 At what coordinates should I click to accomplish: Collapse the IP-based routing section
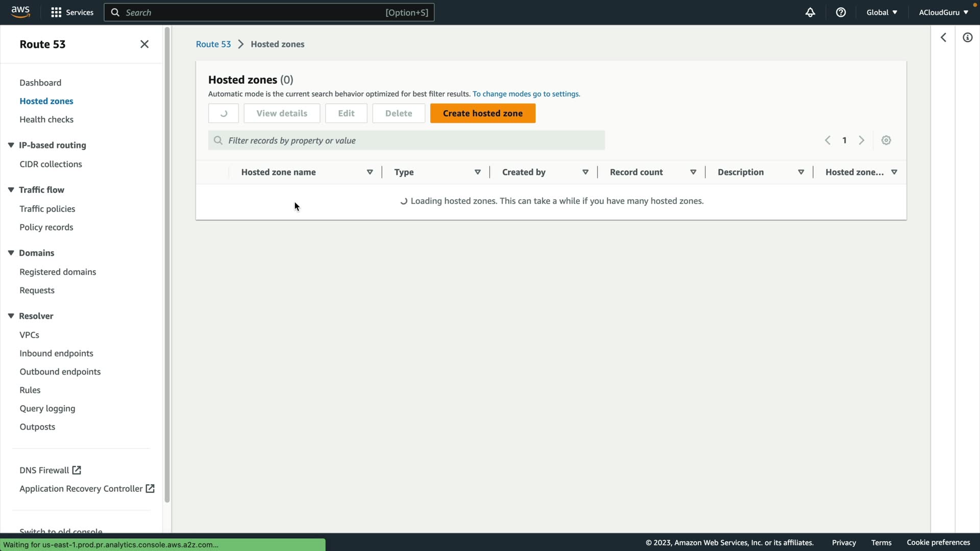[11, 145]
